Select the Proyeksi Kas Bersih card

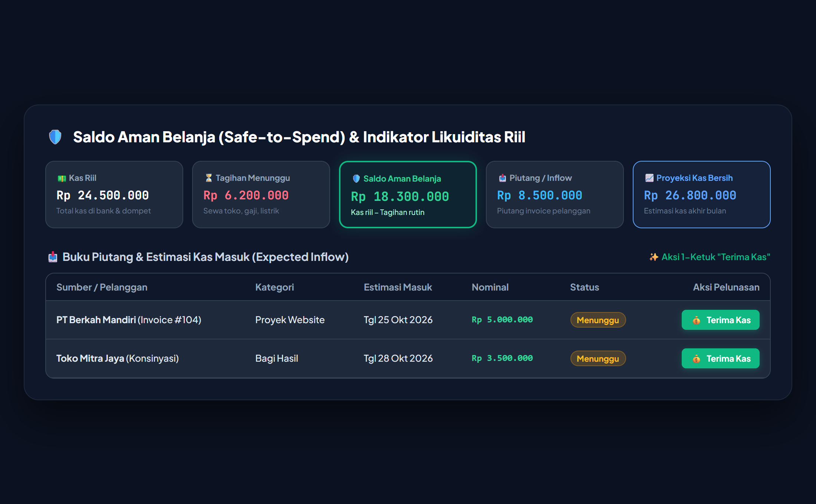[x=702, y=195]
